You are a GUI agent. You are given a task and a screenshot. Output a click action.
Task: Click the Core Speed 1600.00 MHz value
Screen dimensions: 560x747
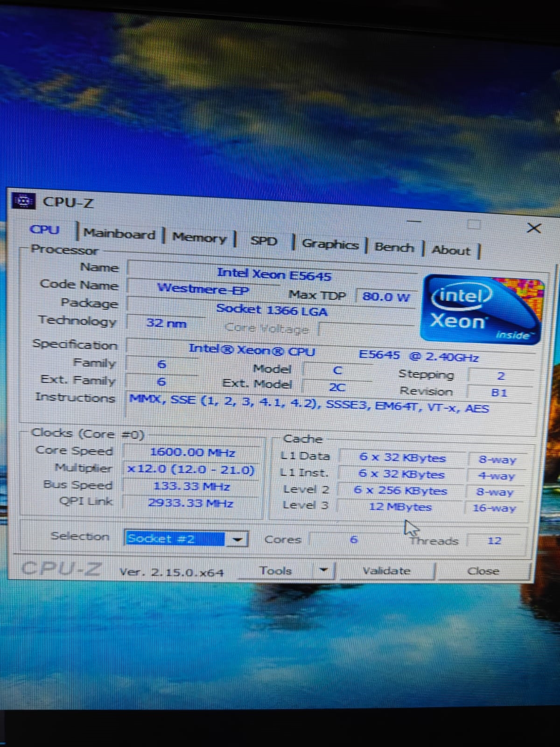pyautogui.click(x=192, y=452)
